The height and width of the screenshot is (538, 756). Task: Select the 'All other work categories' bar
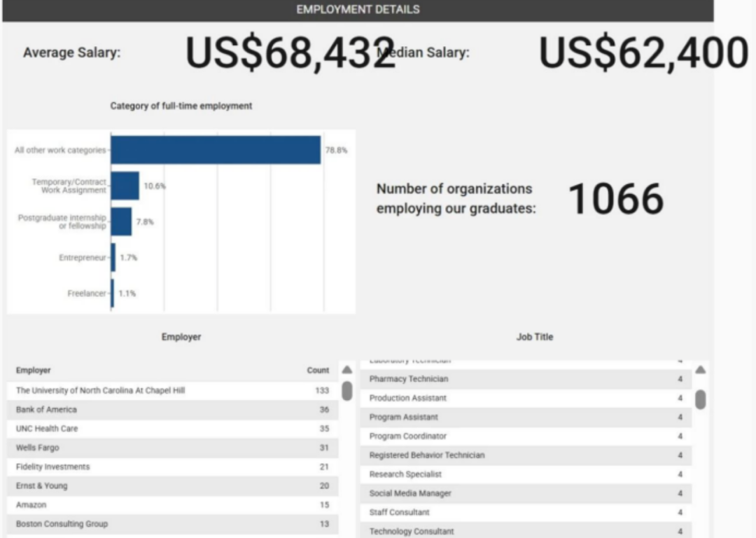point(216,150)
